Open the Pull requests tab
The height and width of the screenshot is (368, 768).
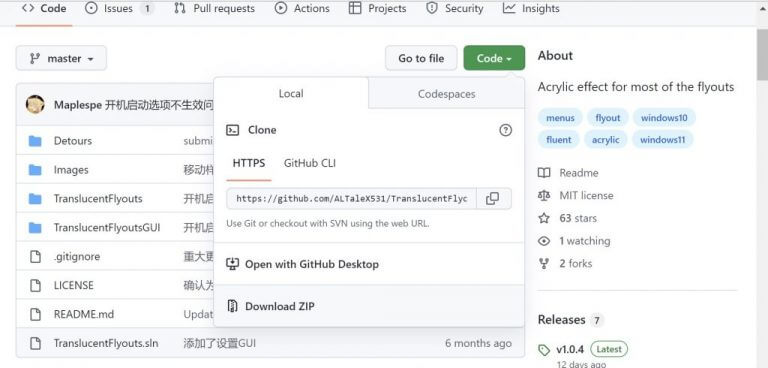point(215,8)
